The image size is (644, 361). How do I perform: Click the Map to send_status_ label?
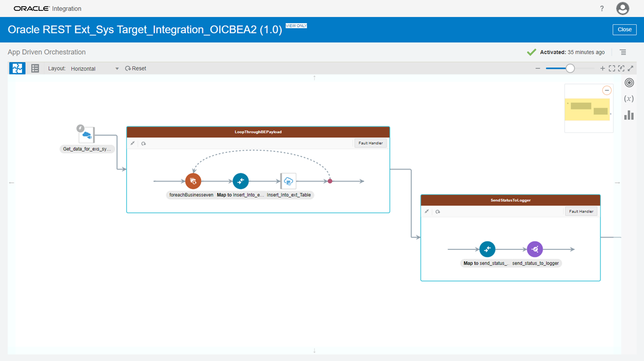coord(485,263)
